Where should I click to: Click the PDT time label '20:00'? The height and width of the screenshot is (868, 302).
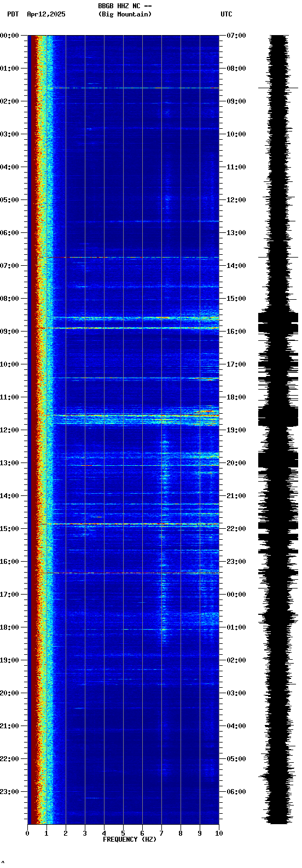[9, 693]
